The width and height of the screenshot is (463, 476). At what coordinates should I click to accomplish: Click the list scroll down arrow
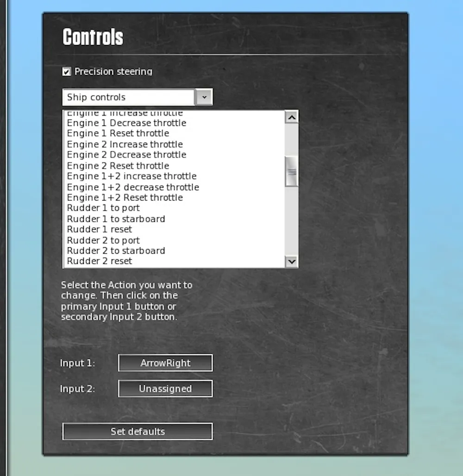(x=292, y=261)
